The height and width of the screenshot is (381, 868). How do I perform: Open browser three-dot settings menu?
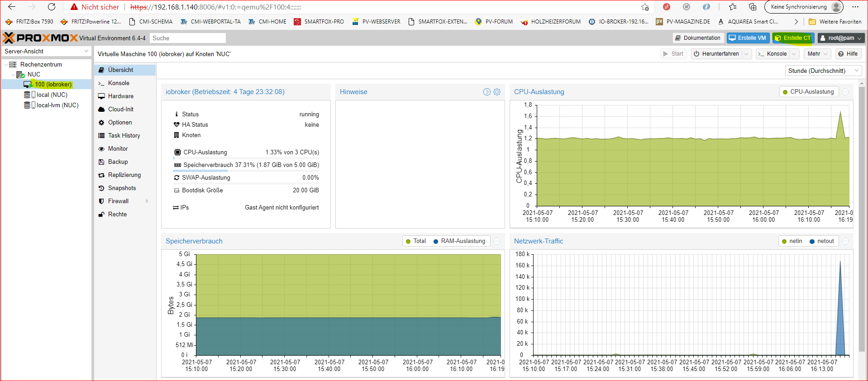tap(855, 7)
